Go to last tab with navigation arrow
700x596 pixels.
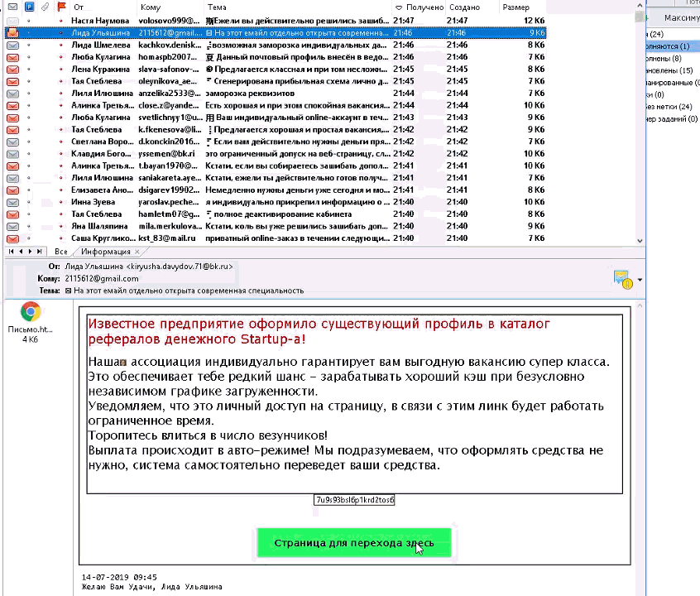39,252
